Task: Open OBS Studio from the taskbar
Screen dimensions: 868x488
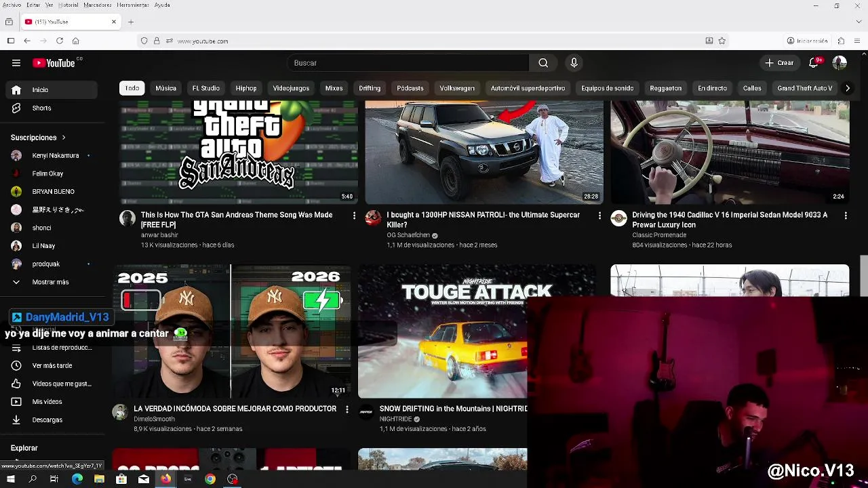Action: click(x=233, y=479)
